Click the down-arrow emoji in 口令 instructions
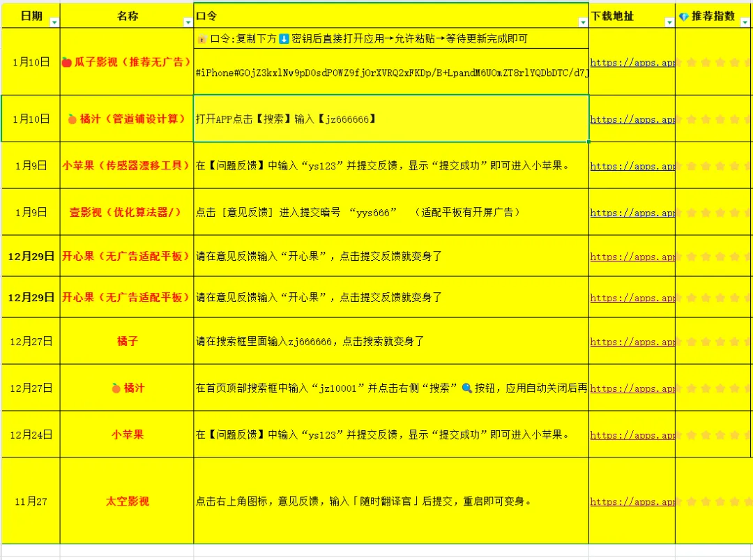 pos(284,39)
